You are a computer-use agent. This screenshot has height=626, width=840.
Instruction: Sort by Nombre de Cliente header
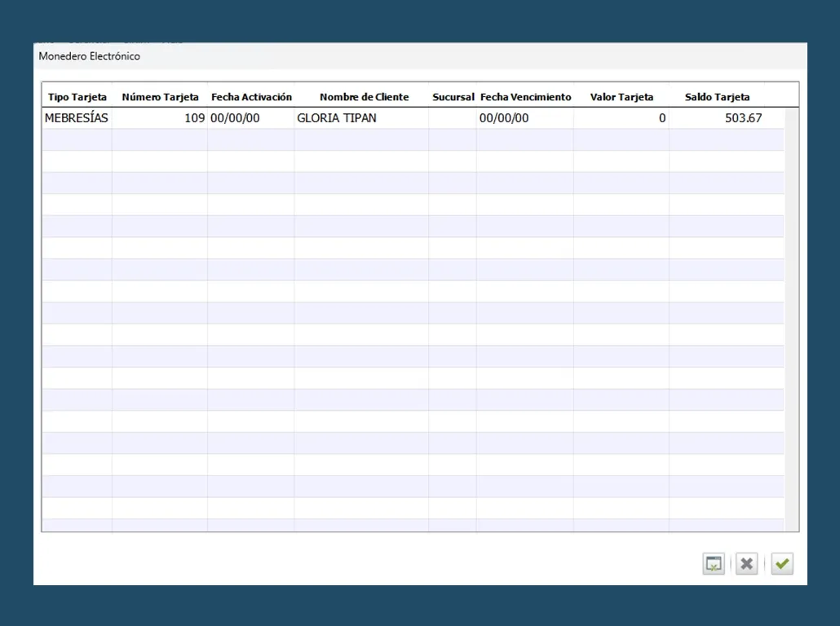coord(364,97)
